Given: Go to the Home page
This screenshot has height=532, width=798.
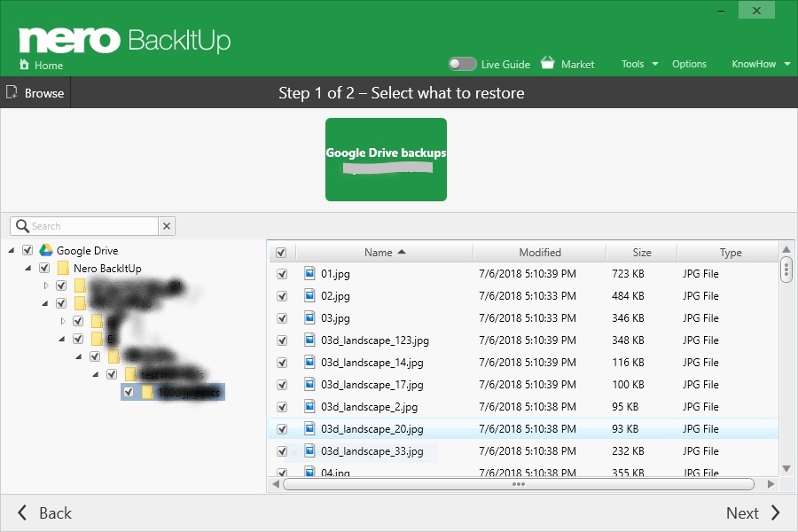Looking at the screenshot, I should (49, 65).
